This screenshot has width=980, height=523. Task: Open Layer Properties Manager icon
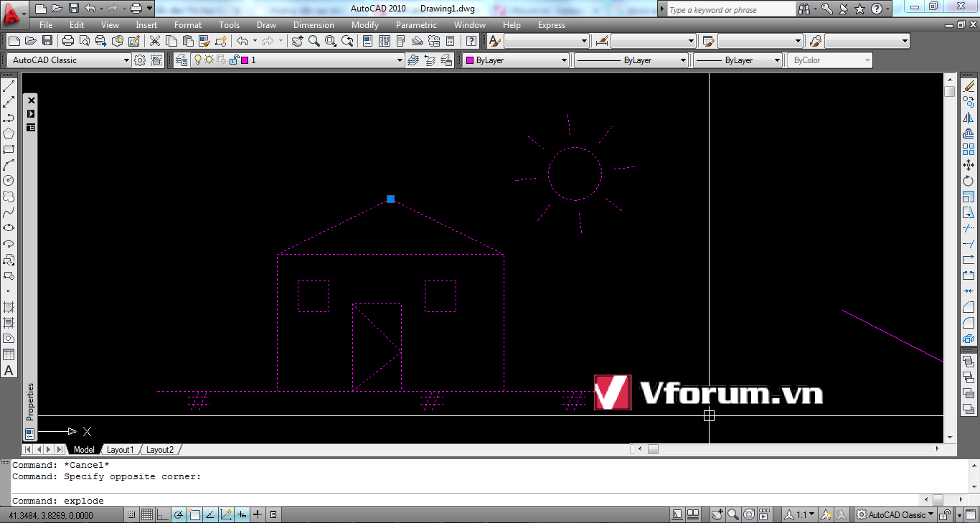click(181, 60)
